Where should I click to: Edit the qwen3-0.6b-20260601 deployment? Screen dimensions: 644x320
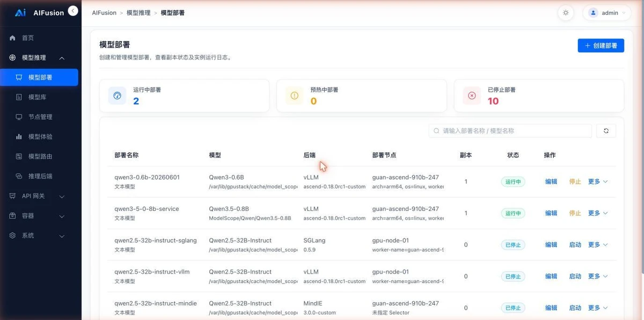point(551,181)
